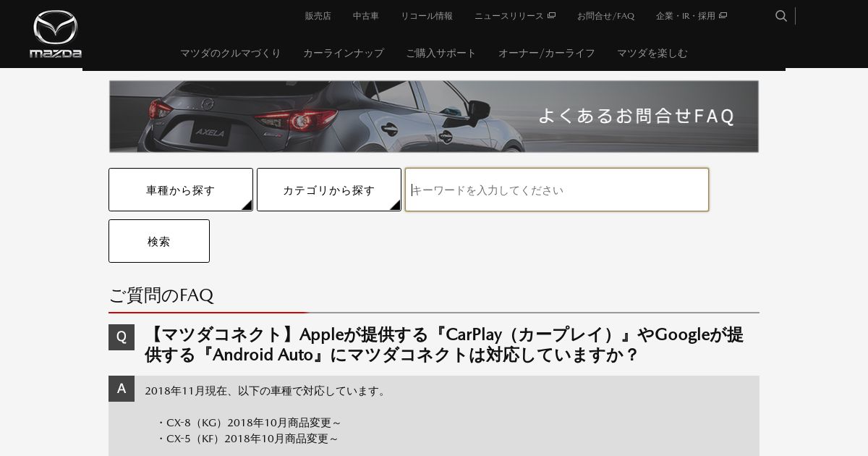Image resolution: width=868 pixels, height=456 pixels.
Task: Open the マツダを楽しむ menu
Action: tap(652, 53)
